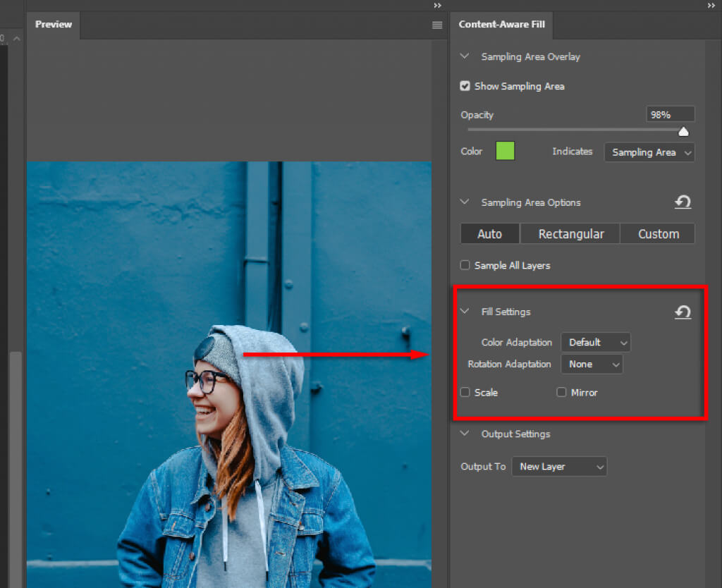
Task: Enable Sample All Layers
Action: pyautogui.click(x=465, y=266)
